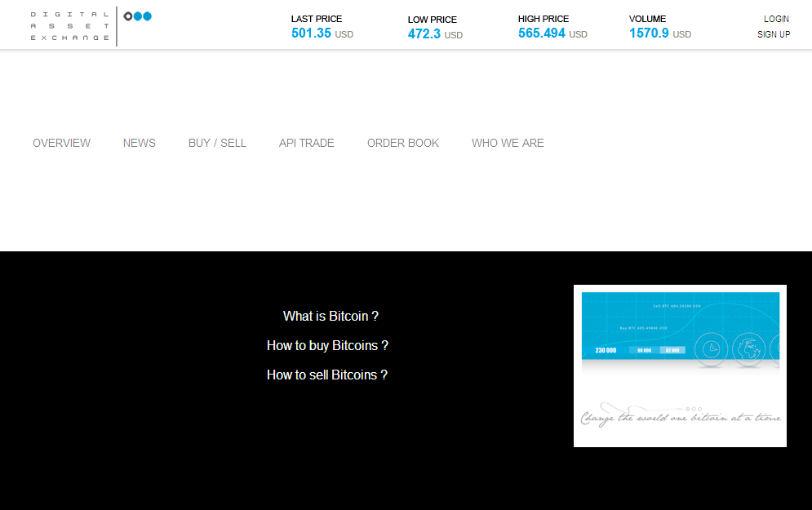812x510 pixels.
Task: Open the Buy / Sell page
Action: coord(217,143)
